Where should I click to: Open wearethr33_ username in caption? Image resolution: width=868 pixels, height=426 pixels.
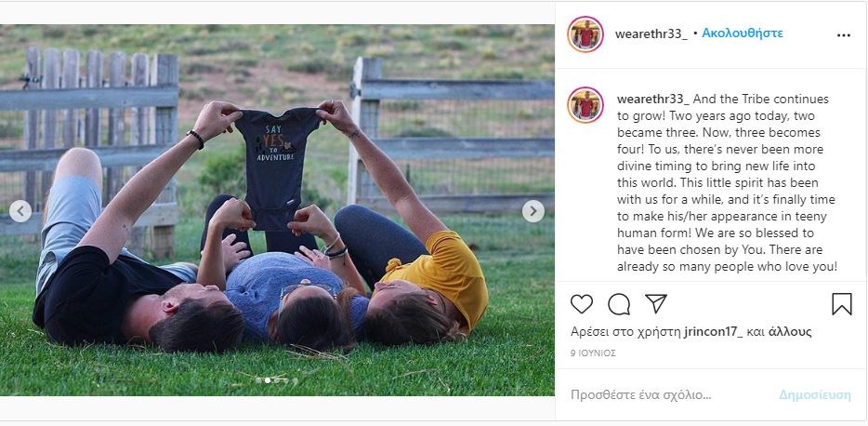click(x=653, y=100)
